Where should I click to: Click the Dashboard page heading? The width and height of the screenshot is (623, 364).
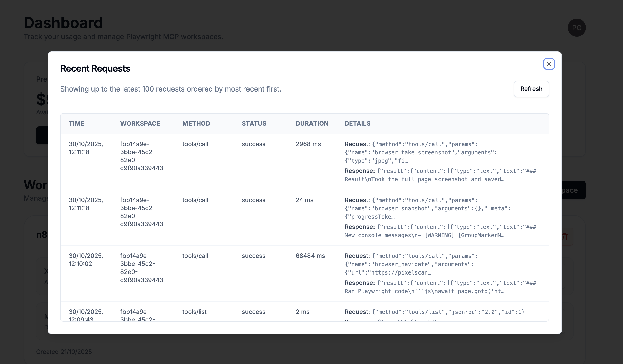pyautogui.click(x=63, y=23)
